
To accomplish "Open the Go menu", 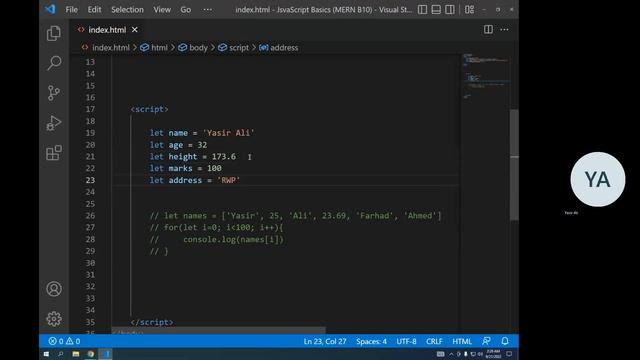I will 186,9.
